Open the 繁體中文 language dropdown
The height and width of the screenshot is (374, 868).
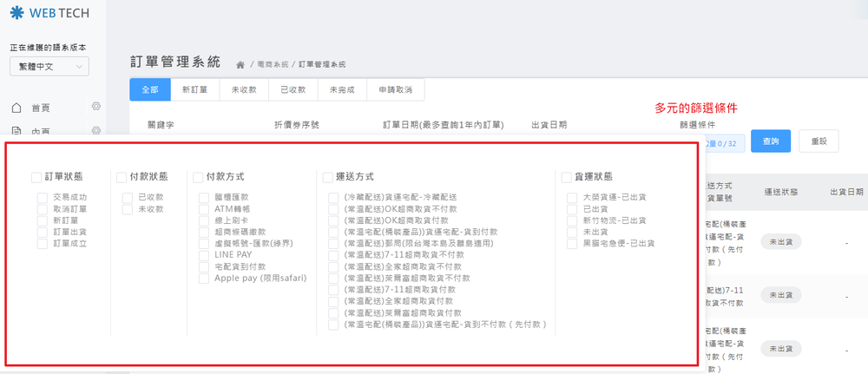[x=49, y=67]
